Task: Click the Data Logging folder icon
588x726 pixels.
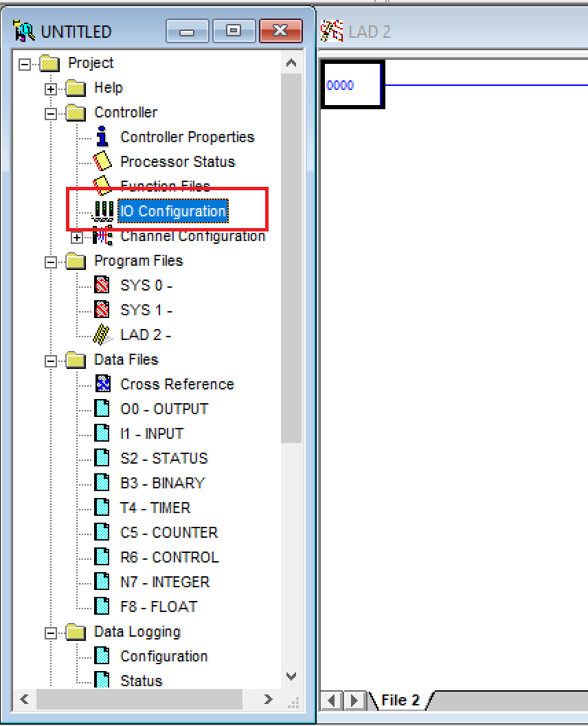Action: [76, 632]
